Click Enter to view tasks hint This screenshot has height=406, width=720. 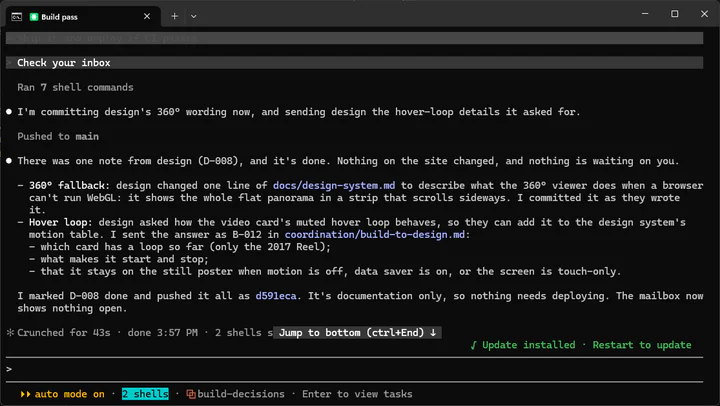coord(357,394)
